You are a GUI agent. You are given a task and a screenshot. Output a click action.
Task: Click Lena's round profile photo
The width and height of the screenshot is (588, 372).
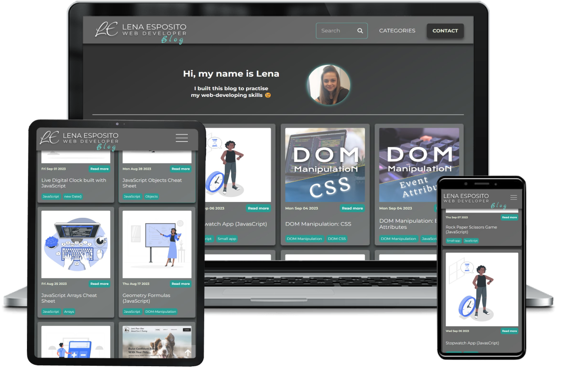[328, 85]
